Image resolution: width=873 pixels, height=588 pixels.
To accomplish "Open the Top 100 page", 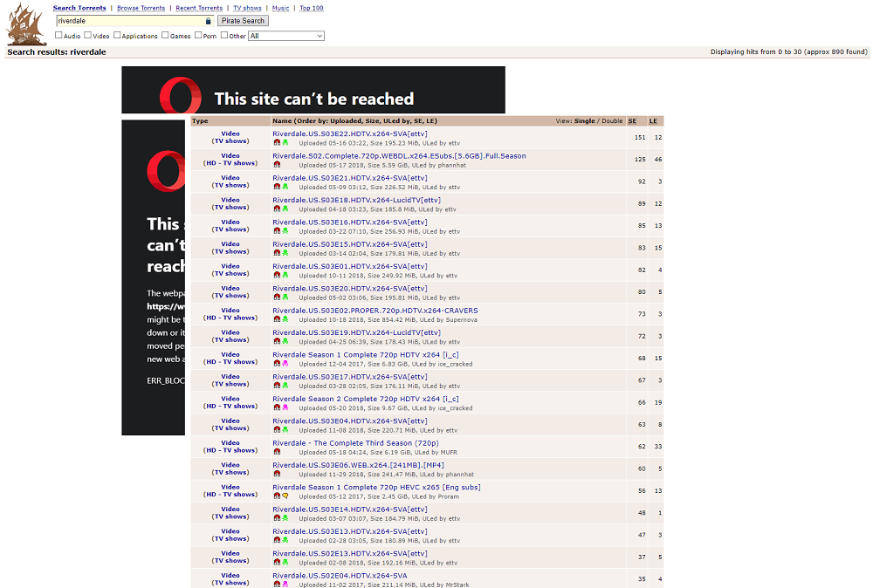I will click(x=312, y=8).
